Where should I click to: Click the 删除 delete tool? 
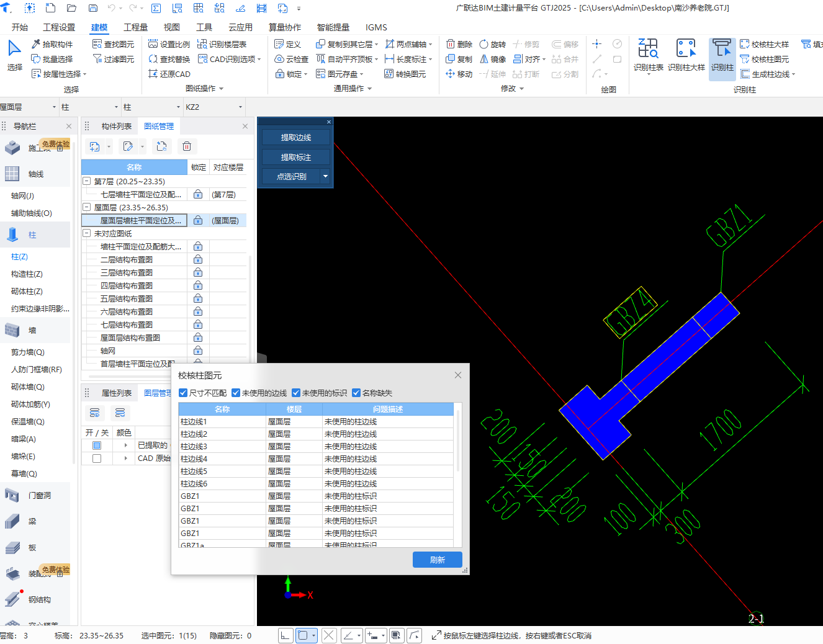[459, 44]
